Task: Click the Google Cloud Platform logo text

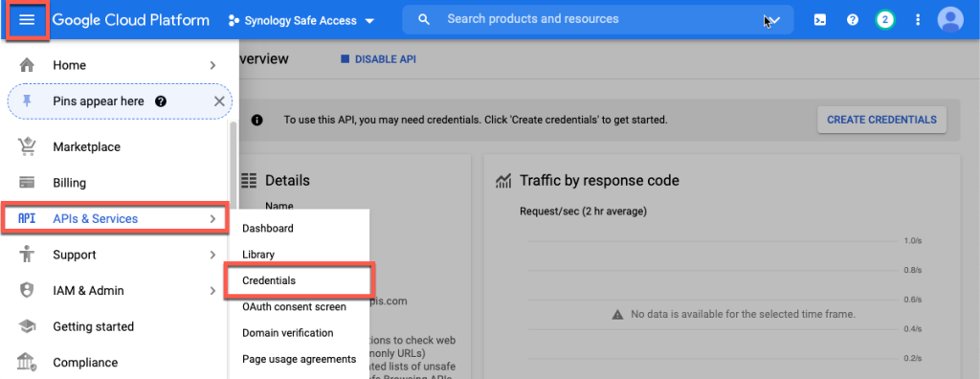Action: [x=130, y=20]
